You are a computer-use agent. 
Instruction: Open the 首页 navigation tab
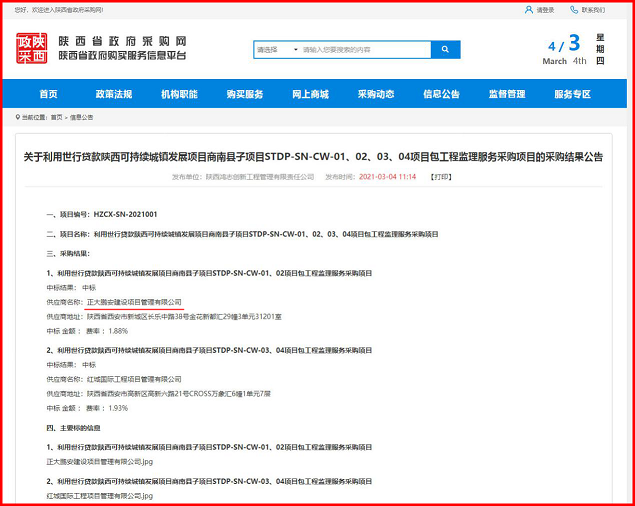coord(48,94)
